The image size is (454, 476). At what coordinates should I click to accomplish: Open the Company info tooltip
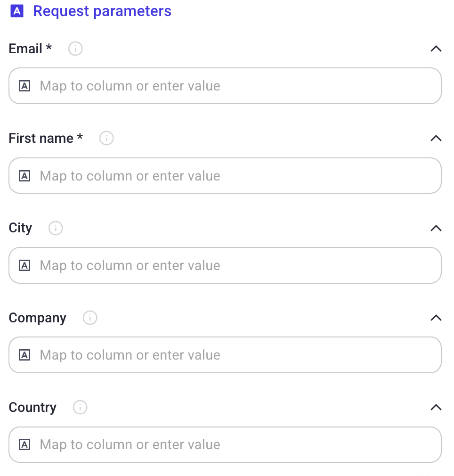(89, 318)
